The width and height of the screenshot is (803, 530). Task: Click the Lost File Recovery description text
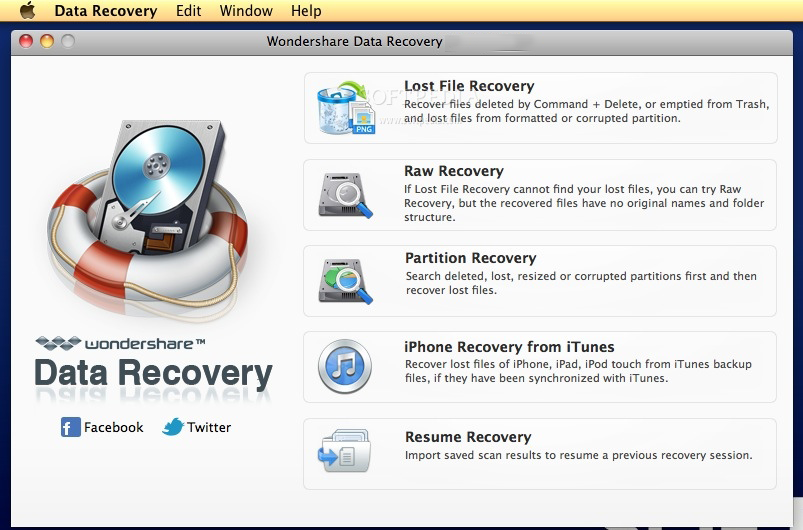tap(587, 111)
